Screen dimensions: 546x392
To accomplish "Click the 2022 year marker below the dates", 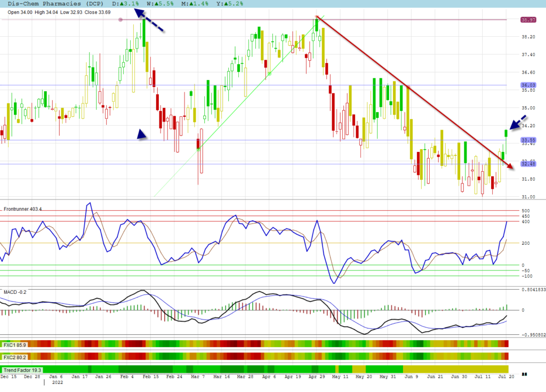I will point(58,382).
